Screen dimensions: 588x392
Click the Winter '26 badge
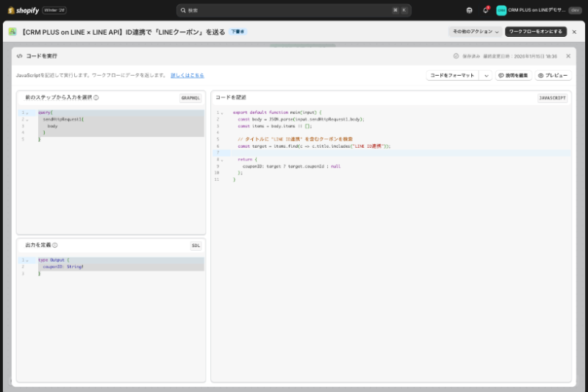coord(54,10)
